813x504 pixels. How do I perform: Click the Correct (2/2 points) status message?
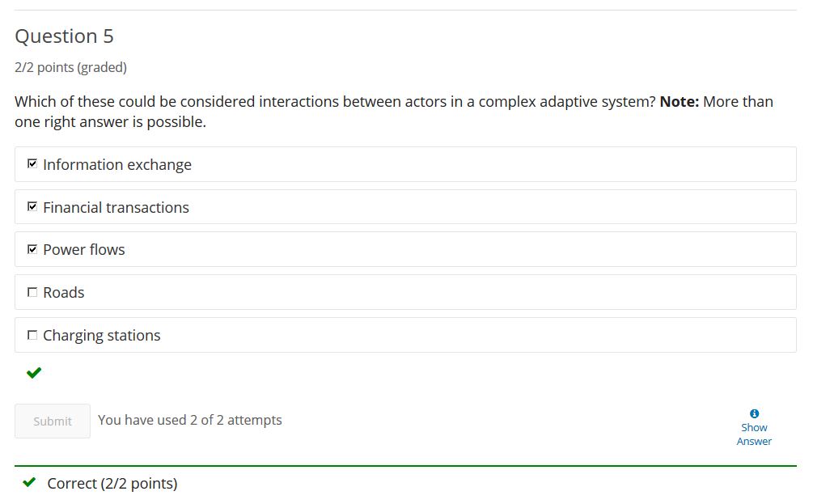[x=112, y=483]
